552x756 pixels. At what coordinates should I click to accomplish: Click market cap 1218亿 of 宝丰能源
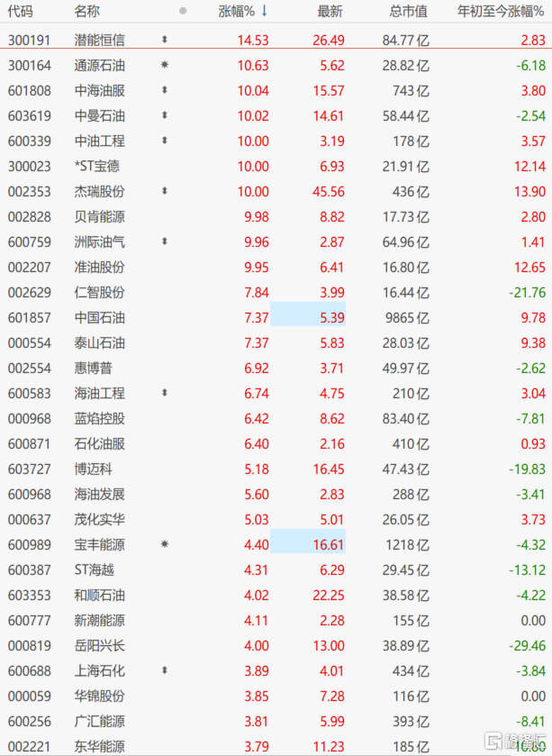pyautogui.click(x=407, y=545)
